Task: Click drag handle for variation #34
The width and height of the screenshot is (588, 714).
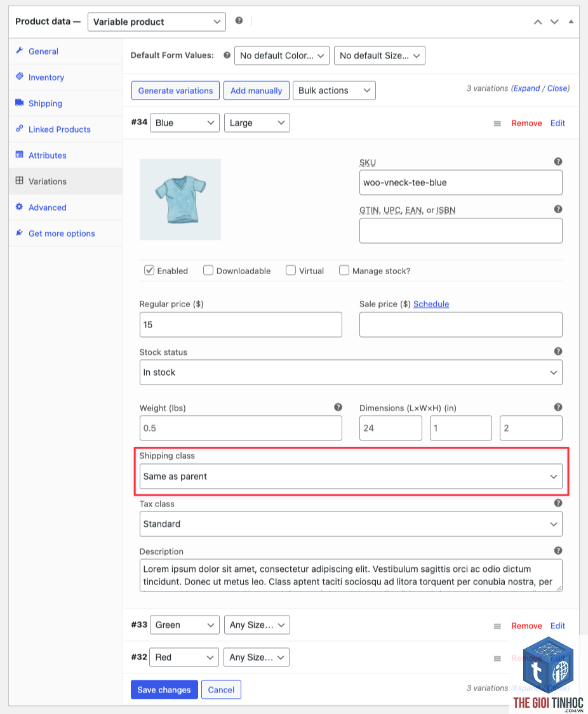Action: pos(497,124)
